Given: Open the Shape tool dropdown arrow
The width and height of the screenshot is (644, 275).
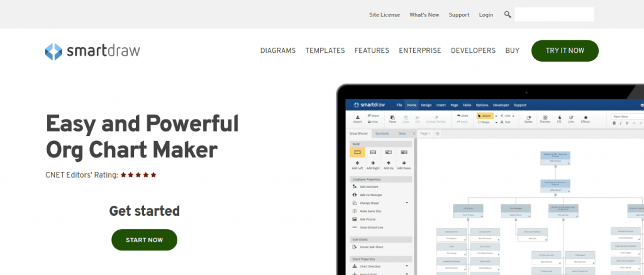Looking at the screenshot, I should click(496, 123).
